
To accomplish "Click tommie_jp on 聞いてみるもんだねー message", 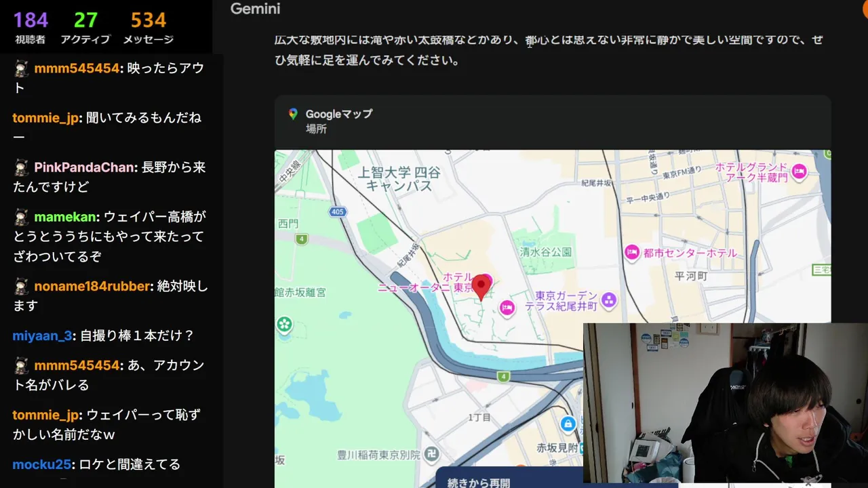I will [45, 118].
